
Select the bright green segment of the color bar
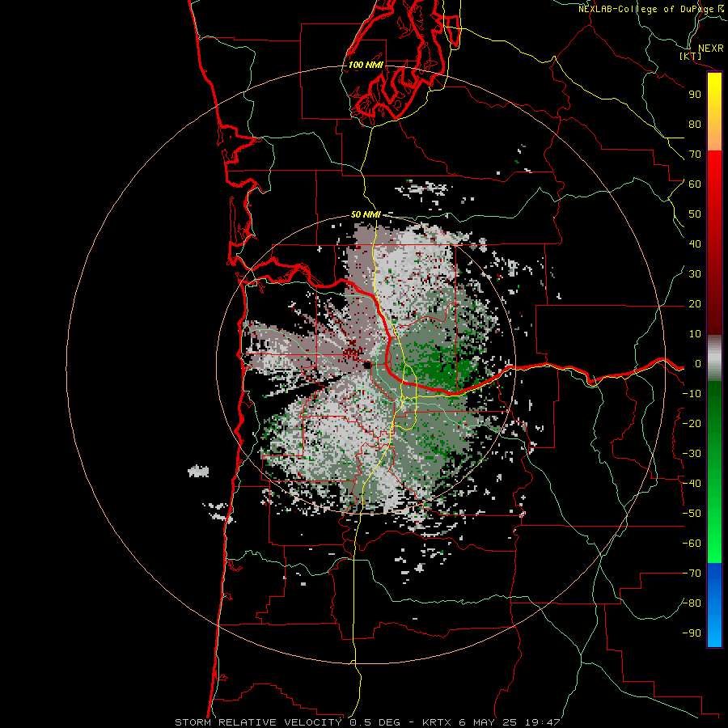[714, 520]
